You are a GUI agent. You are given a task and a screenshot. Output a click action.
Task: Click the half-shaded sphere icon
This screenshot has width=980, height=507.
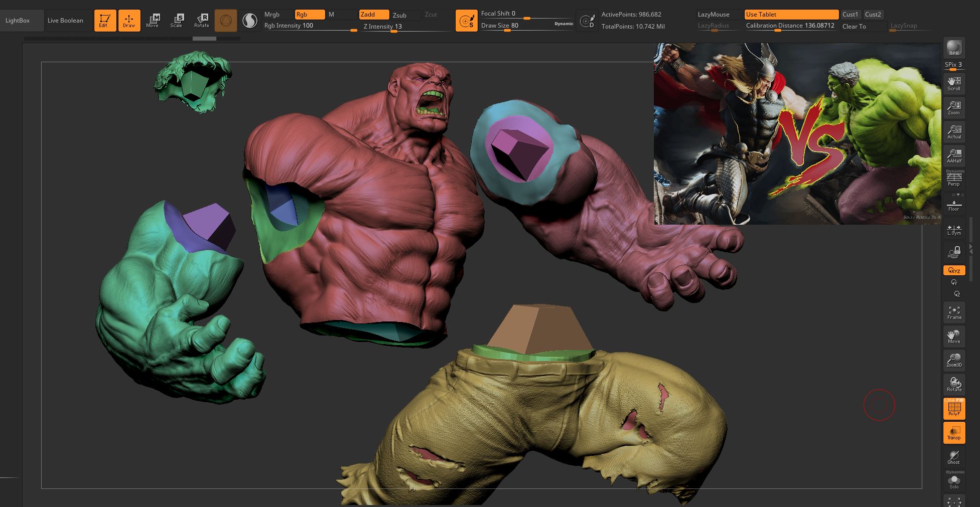tap(249, 21)
